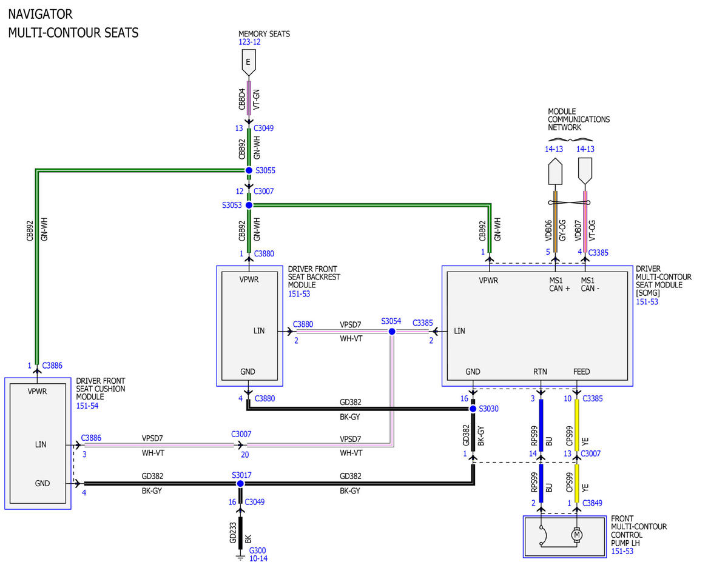Viewport: 728px width, 562px height.
Task: Click the pump pressure switch symbol
Action: point(542,535)
